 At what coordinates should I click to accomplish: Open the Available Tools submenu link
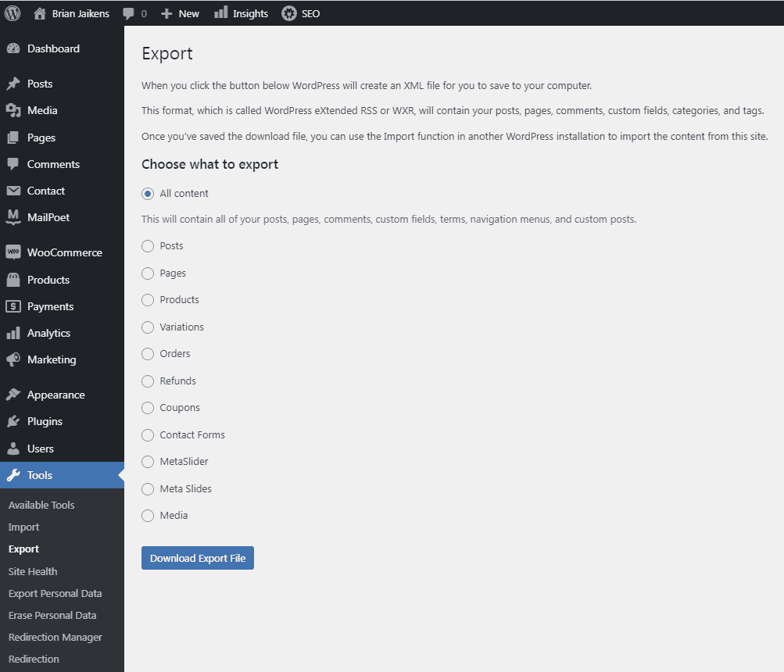(41, 505)
